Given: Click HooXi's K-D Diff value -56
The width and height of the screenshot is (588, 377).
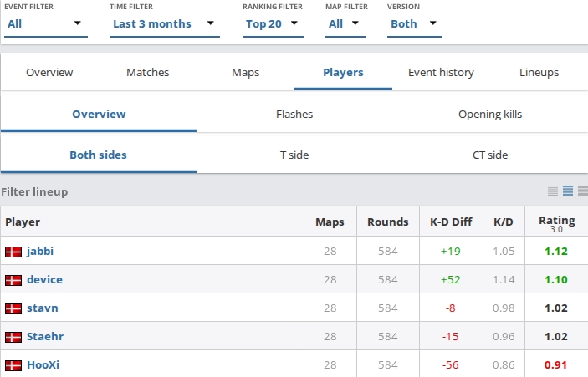Looking at the screenshot, I should click(450, 365).
